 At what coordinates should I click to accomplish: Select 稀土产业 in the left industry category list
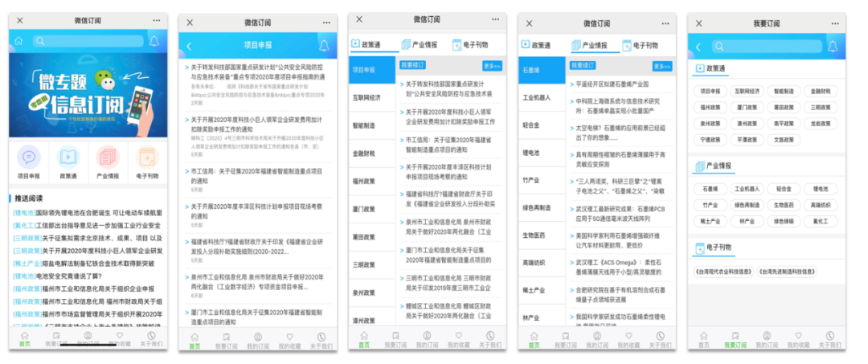tap(542, 290)
